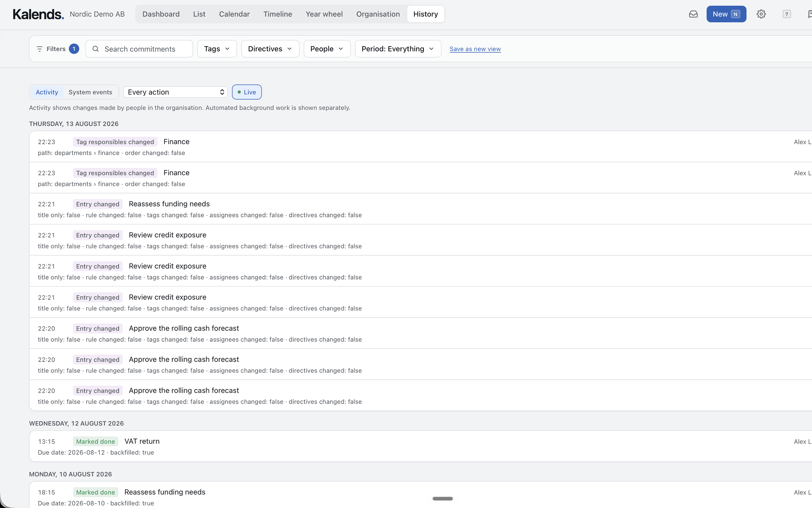Viewport: 812px width, 508px height.
Task: Focus the Search commitments field
Action: [x=139, y=49]
